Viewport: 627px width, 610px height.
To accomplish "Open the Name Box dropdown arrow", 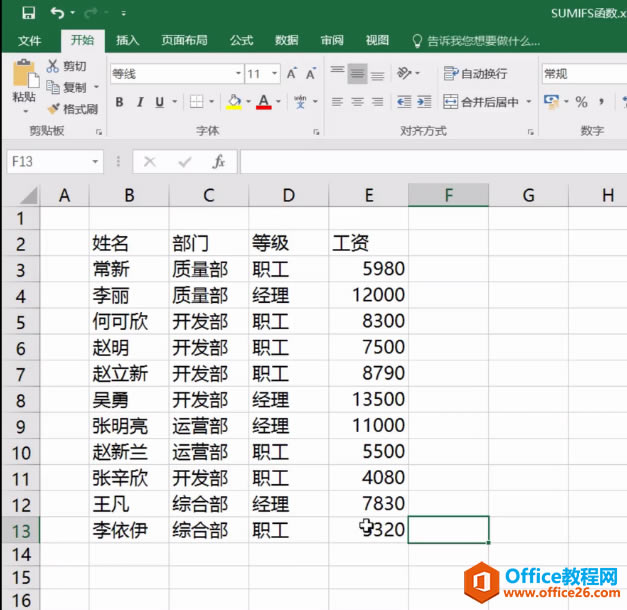I will tap(95, 162).
